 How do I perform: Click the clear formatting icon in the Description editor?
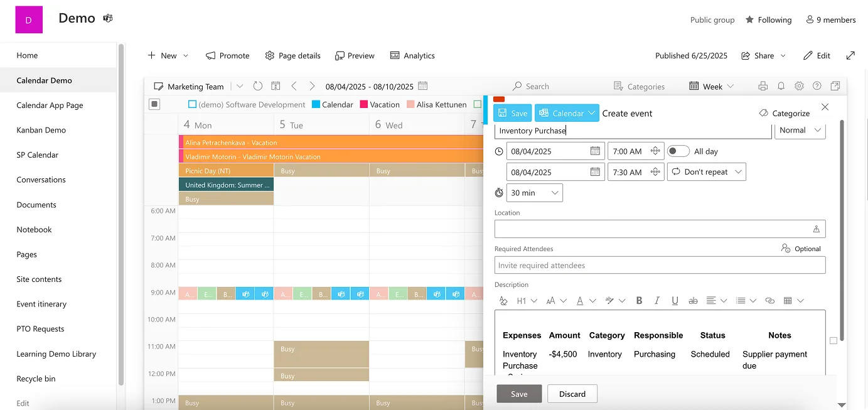tap(503, 301)
